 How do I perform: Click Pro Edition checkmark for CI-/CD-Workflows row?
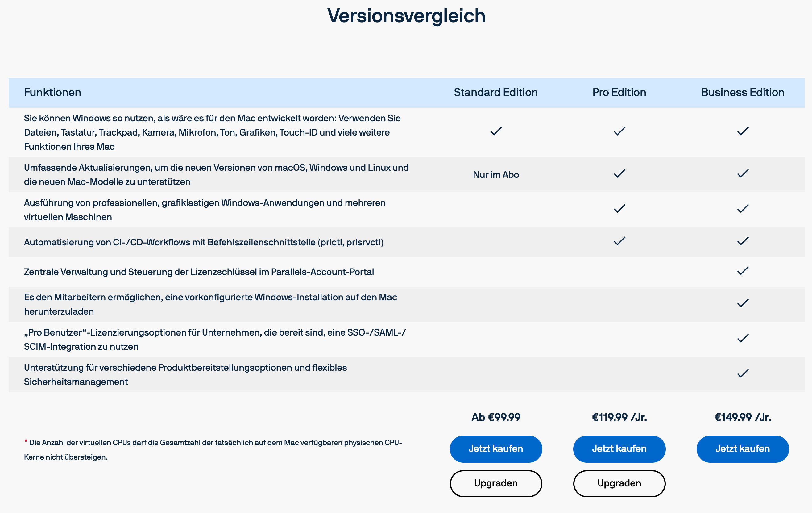click(x=619, y=241)
